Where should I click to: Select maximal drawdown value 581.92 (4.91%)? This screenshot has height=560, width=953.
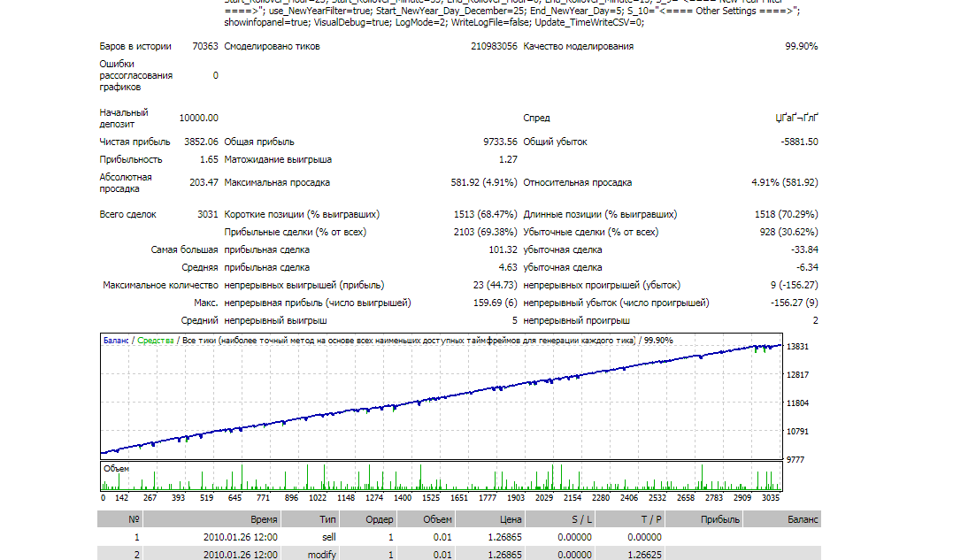point(484,182)
